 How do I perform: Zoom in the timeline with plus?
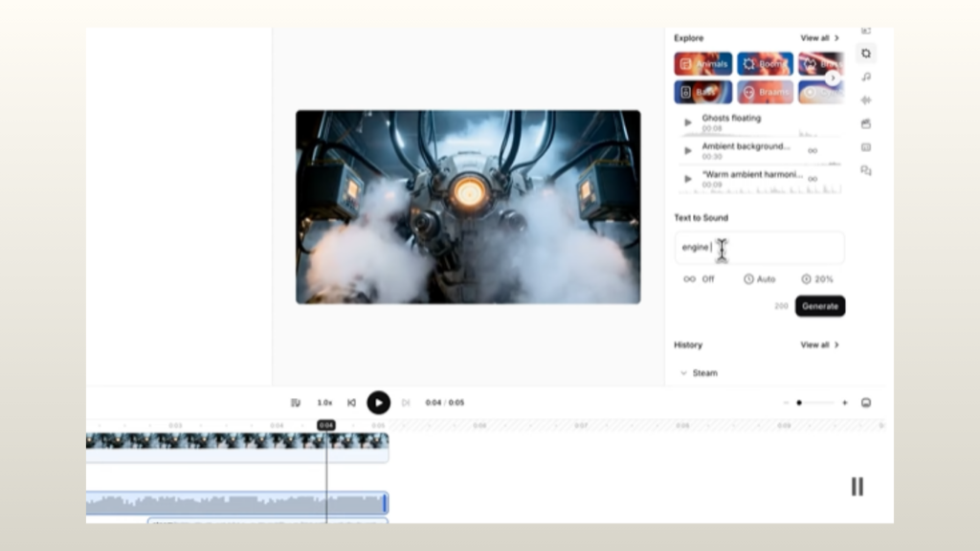[x=844, y=403]
